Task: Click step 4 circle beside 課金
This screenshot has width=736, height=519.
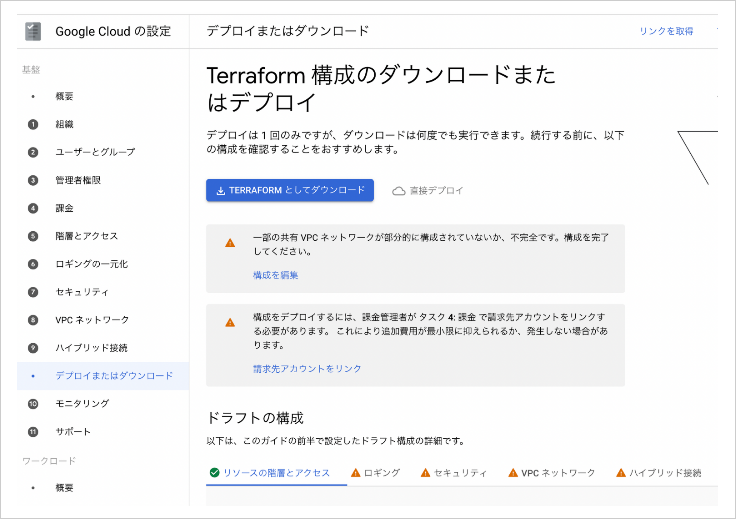Action: (x=33, y=208)
